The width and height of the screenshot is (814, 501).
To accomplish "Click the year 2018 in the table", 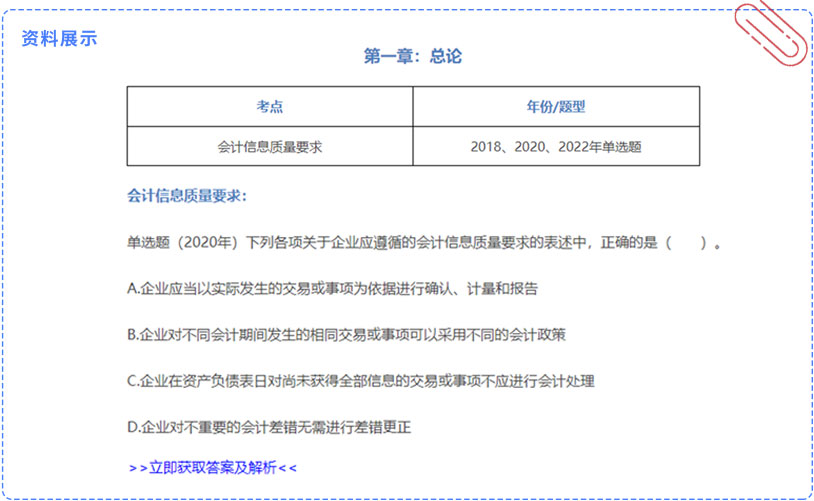I will (486, 146).
